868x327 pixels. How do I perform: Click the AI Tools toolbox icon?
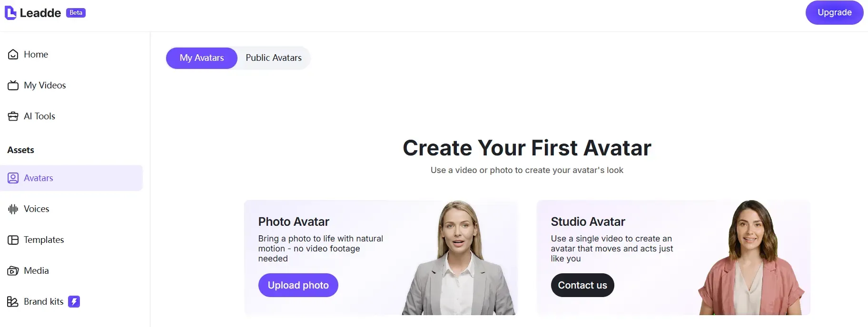click(13, 116)
